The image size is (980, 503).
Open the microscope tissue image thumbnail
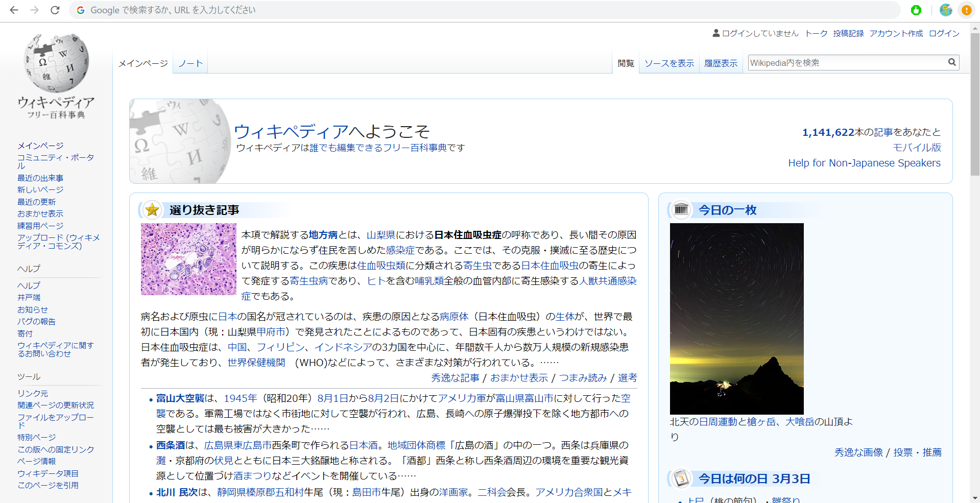tap(188, 259)
